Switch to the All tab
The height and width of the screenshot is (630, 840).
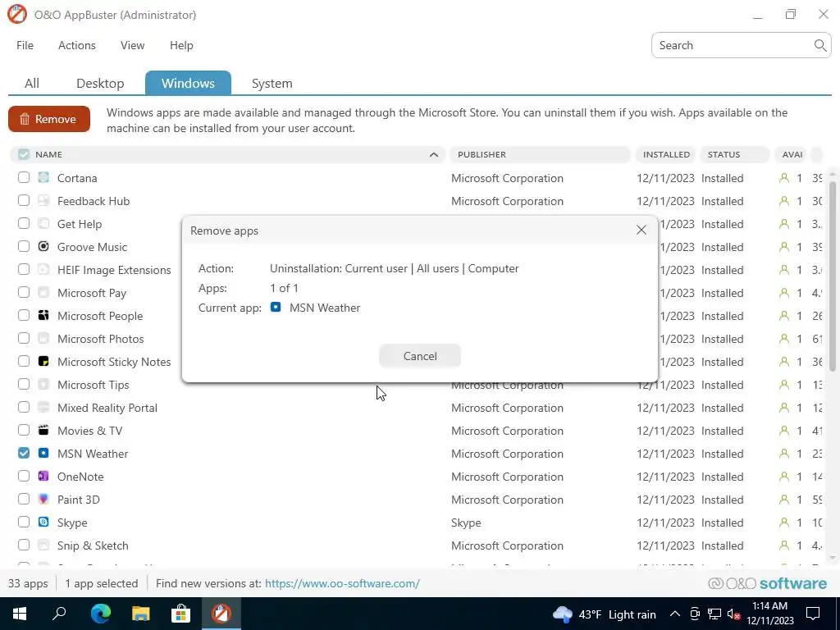(x=32, y=83)
